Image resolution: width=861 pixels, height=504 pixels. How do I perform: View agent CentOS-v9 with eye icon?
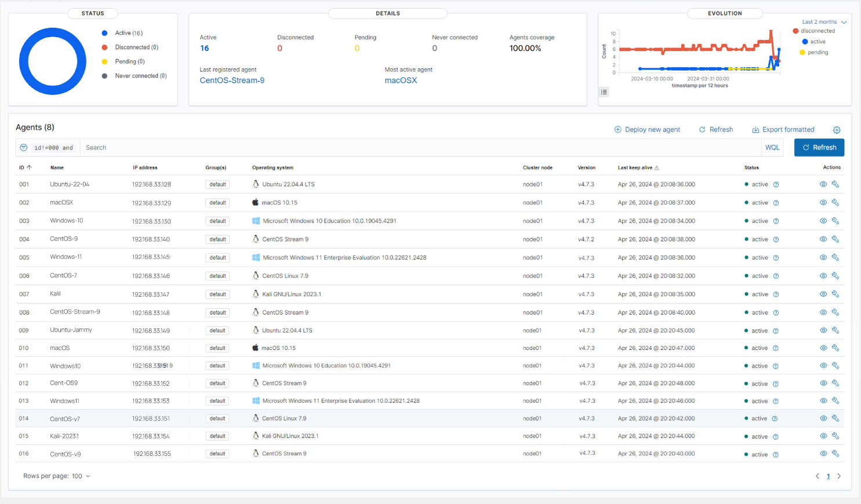point(823,454)
